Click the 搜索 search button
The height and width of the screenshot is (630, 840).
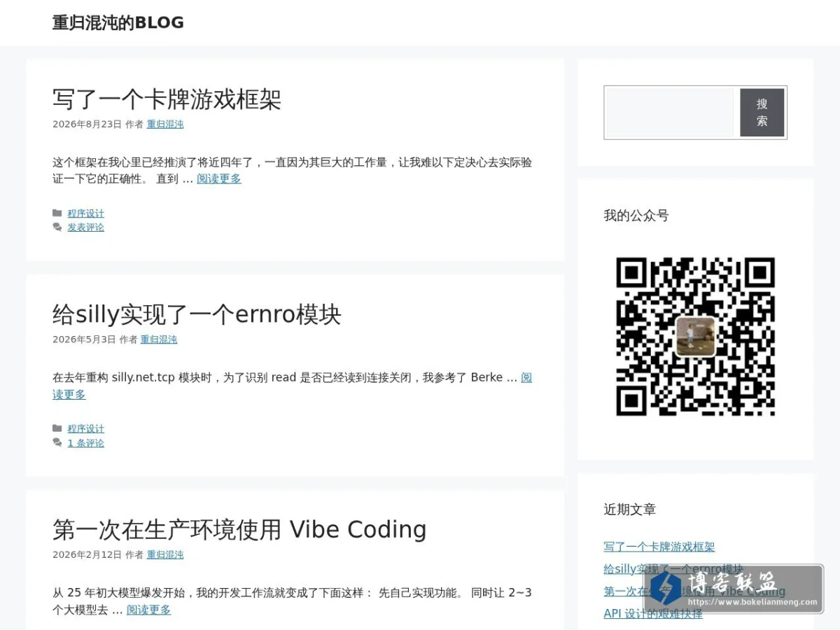click(762, 113)
